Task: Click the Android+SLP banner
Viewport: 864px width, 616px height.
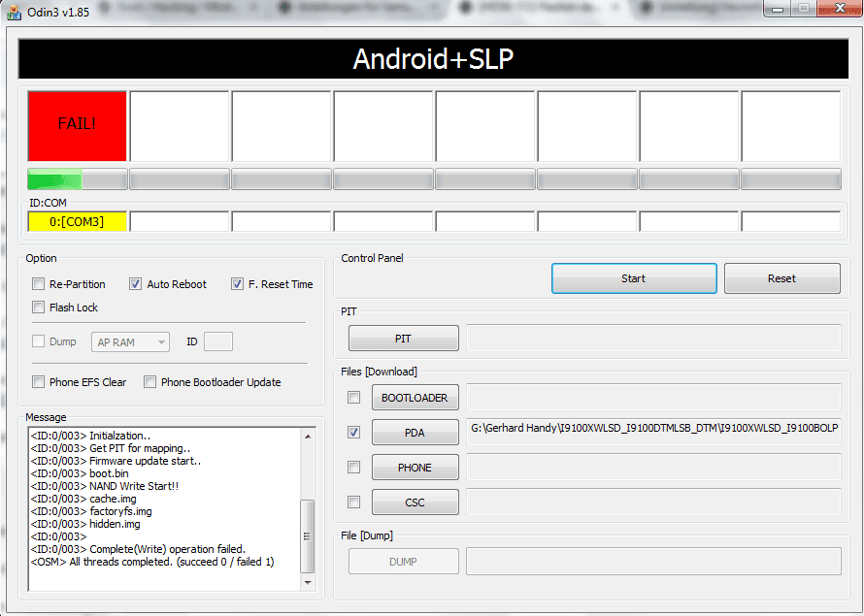Action: coord(433,59)
